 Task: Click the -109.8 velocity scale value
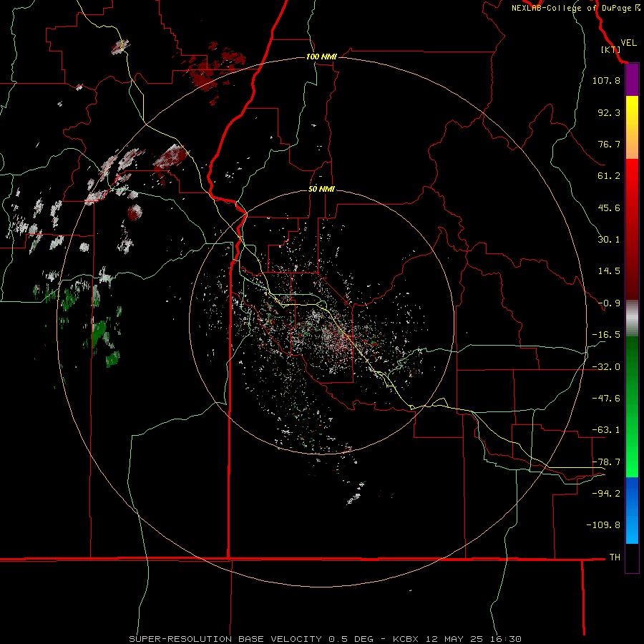click(603, 525)
